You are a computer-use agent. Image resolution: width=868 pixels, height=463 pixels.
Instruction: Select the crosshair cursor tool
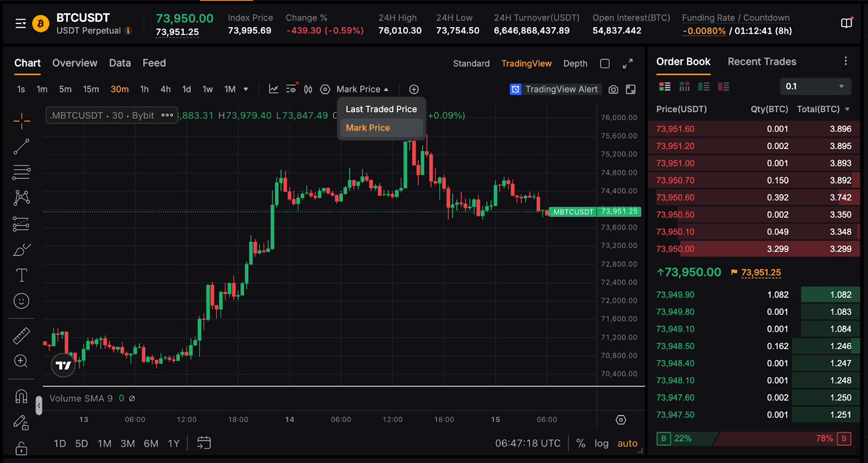point(22,121)
